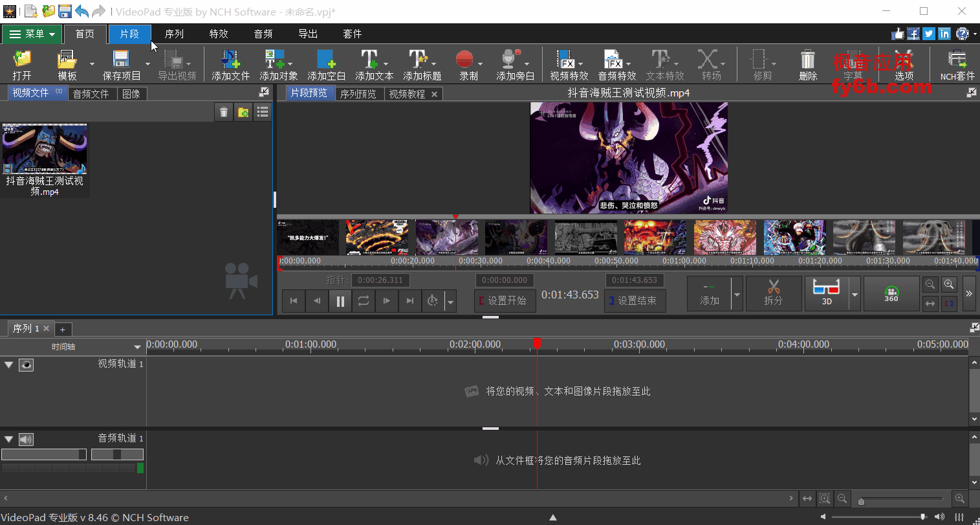Click 添加 to add clip to sequence
This screenshot has width=980, height=525.
pyautogui.click(x=709, y=294)
